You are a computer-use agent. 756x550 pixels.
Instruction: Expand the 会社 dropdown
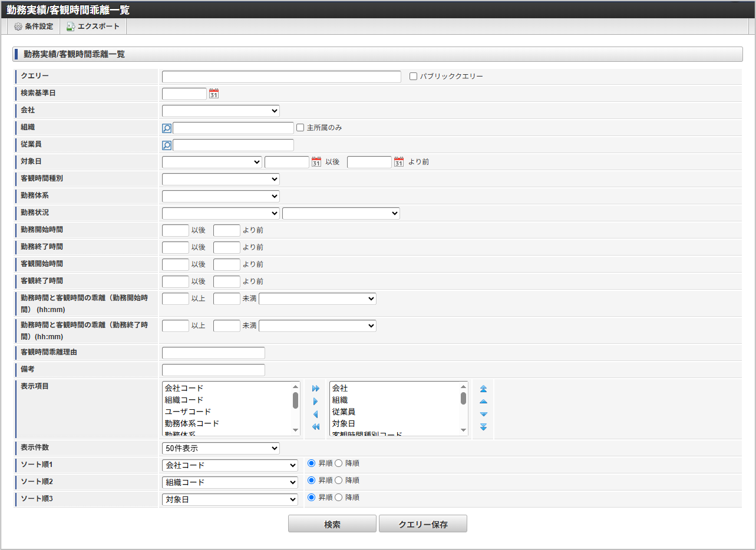click(220, 111)
